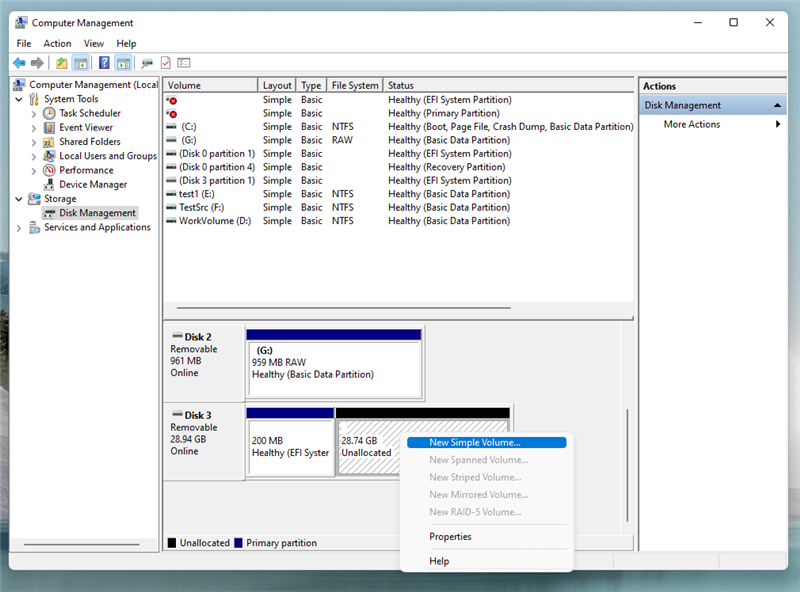Click the checkmark document toolbar icon

[x=165, y=63]
